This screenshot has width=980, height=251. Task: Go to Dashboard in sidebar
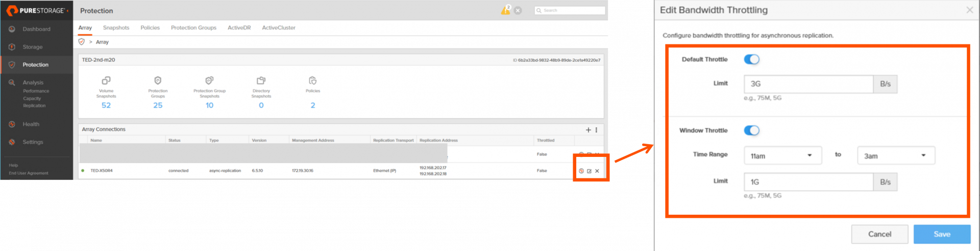point(36,29)
